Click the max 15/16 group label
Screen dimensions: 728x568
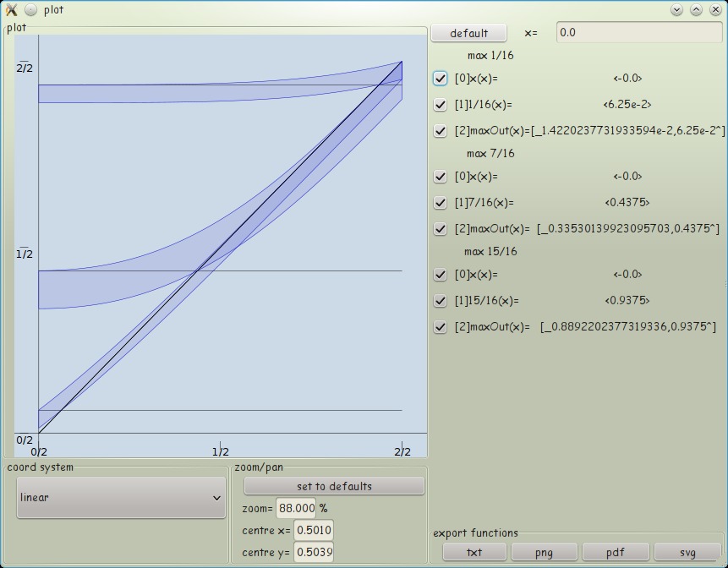tap(490, 252)
